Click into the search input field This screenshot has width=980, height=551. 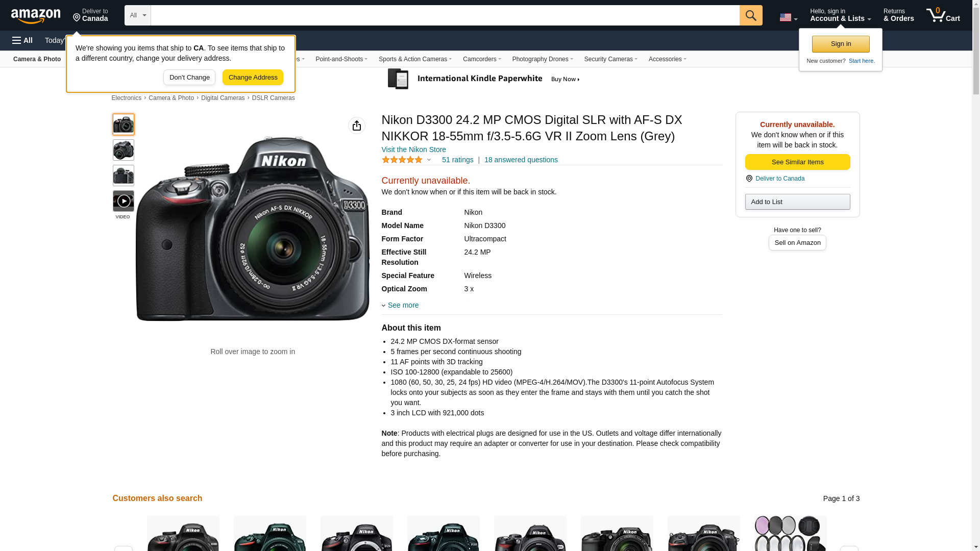[x=444, y=15]
